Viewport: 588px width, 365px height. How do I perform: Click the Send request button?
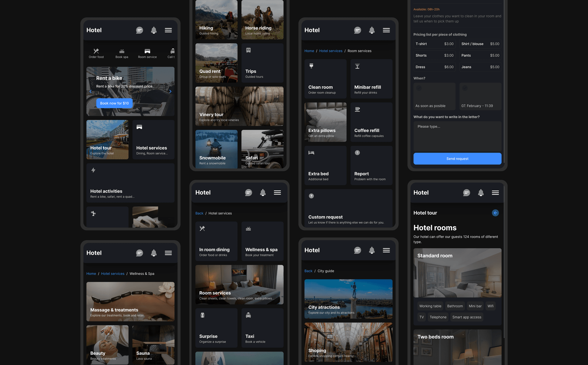tap(457, 159)
